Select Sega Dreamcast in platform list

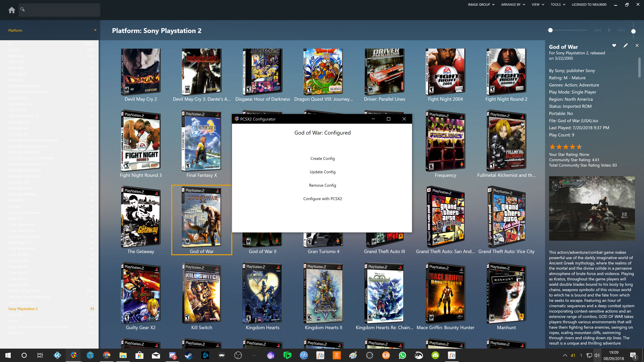click(x=51, y=224)
